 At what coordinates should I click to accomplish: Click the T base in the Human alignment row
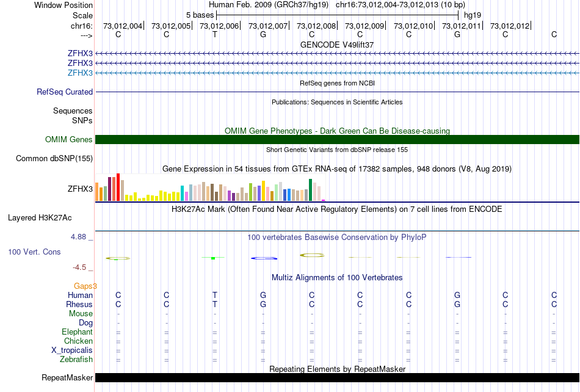[x=215, y=295]
